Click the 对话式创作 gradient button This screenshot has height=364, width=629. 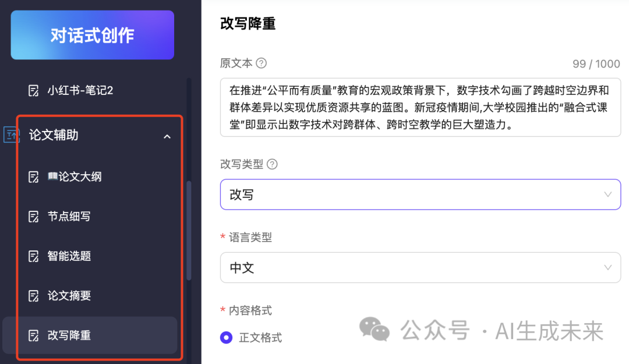click(x=92, y=35)
